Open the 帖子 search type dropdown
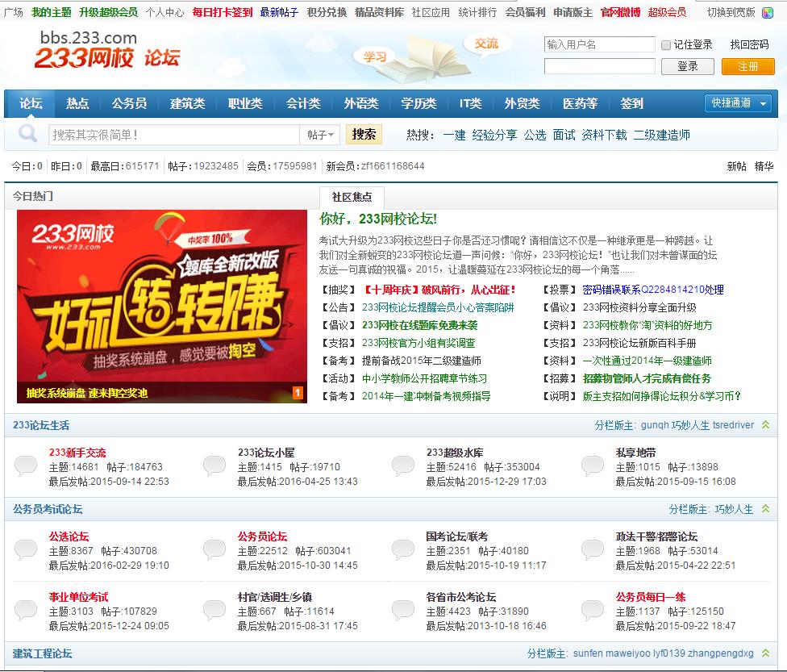787x672 pixels. point(320,135)
